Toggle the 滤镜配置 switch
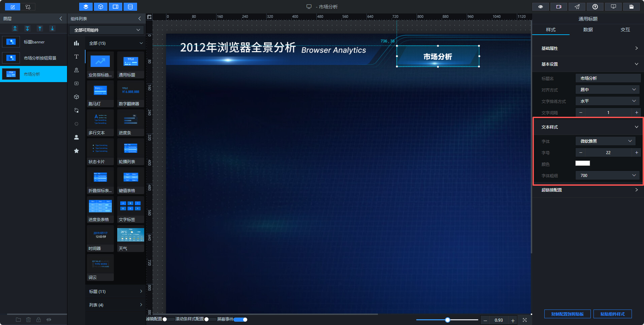This screenshot has height=325, width=644. tap(168, 319)
